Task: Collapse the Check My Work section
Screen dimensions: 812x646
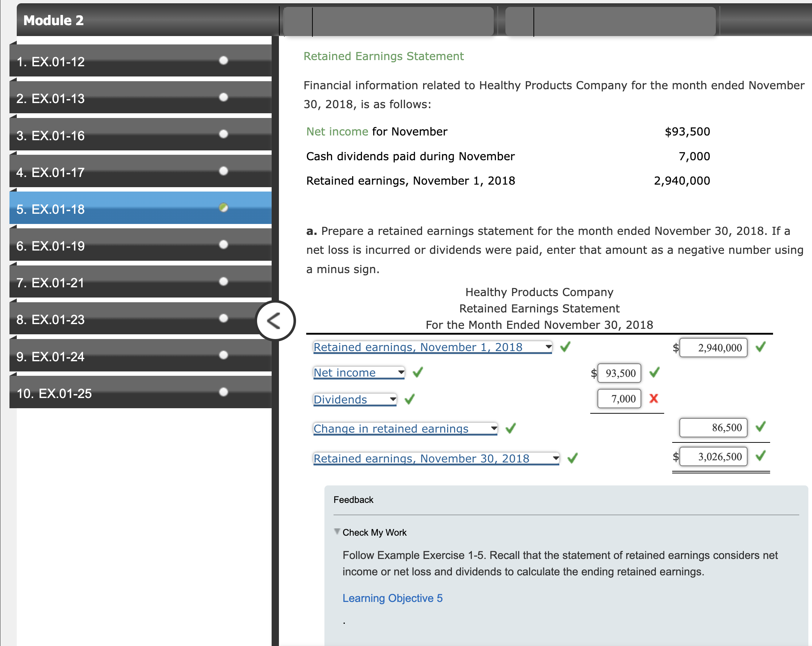Action: [337, 532]
